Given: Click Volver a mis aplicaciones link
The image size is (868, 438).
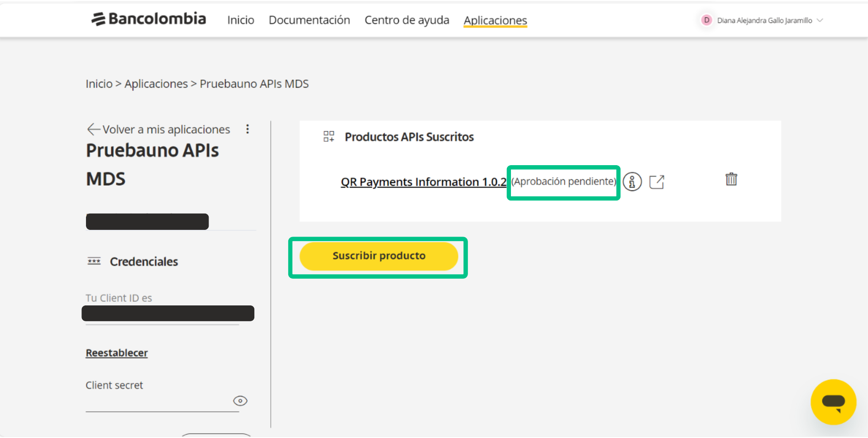Looking at the screenshot, I should click(x=166, y=129).
